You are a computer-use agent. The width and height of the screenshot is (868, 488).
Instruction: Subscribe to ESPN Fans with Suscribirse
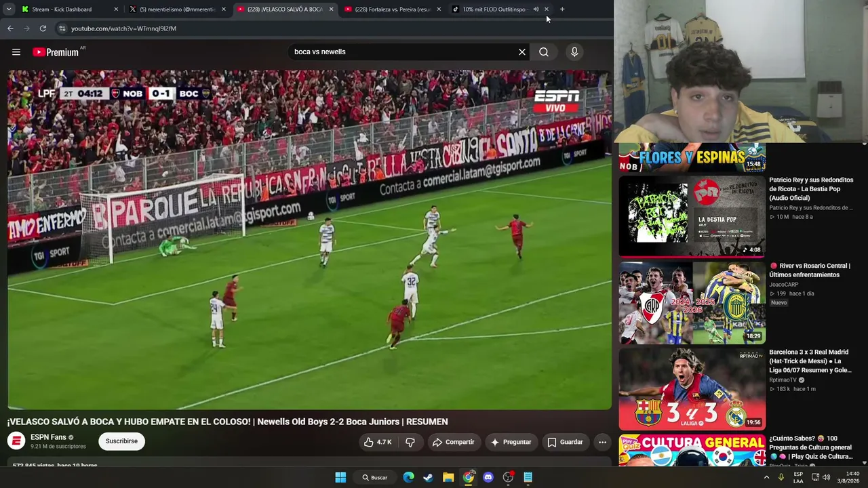121,441
